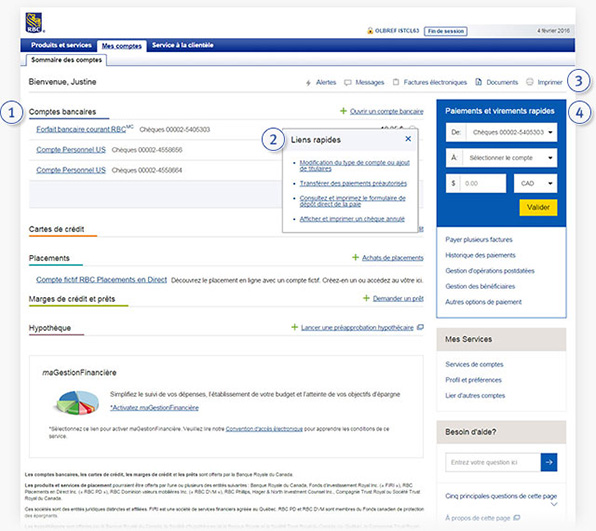The image size is (596, 531).
Task: Click Lier d'autres comptes link
Action: click(475, 395)
